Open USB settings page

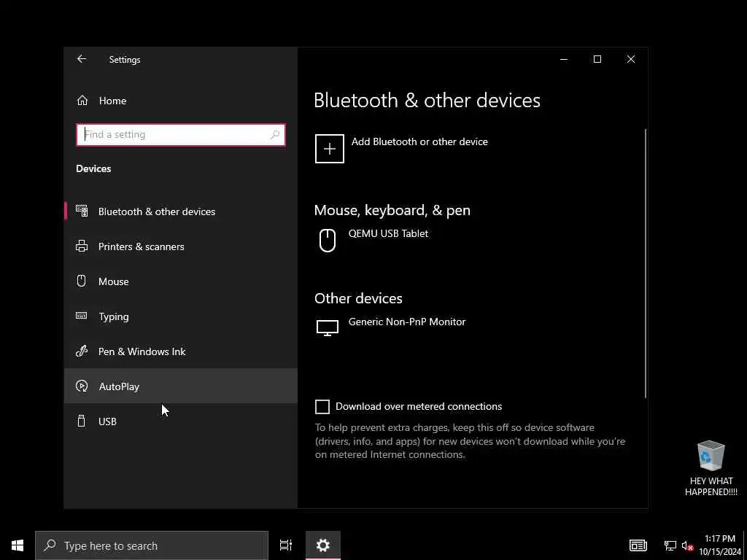181,421
